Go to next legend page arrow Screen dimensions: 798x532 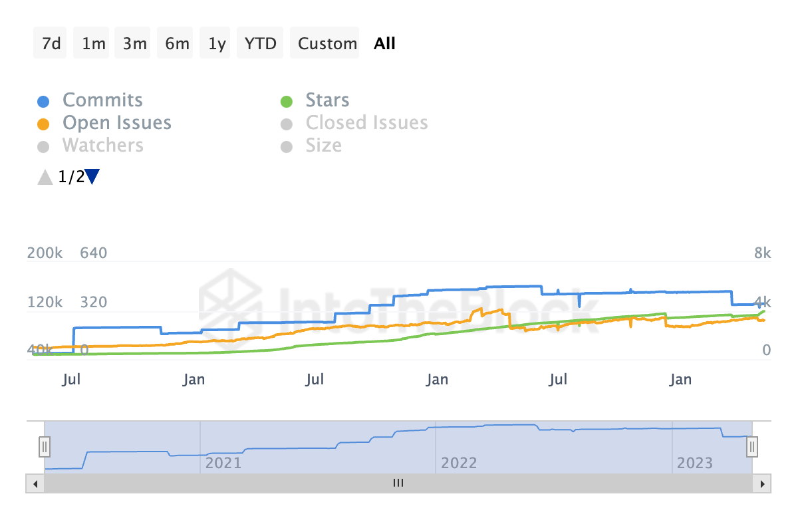pyautogui.click(x=92, y=177)
